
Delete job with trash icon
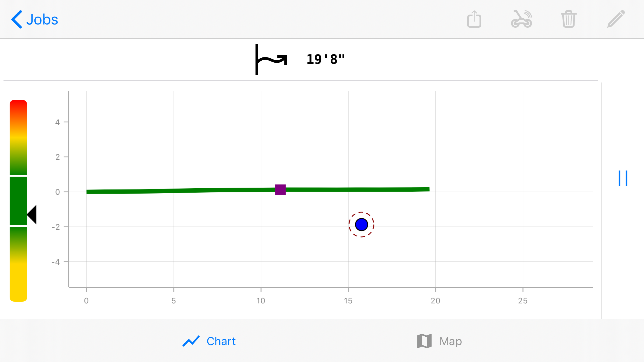tap(568, 19)
